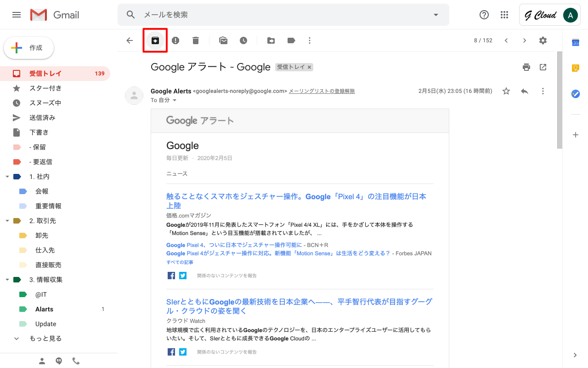Snooze this email with clock icon

pos(243,40)
